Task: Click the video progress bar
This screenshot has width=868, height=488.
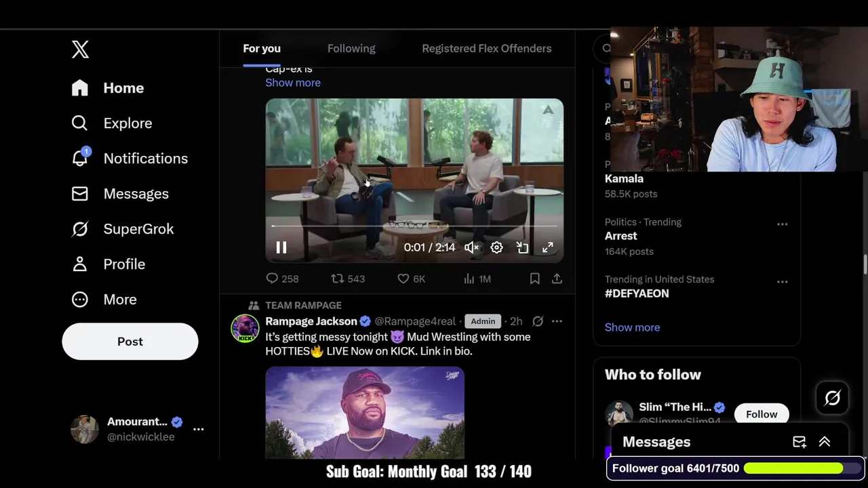Action: (414, 226)
